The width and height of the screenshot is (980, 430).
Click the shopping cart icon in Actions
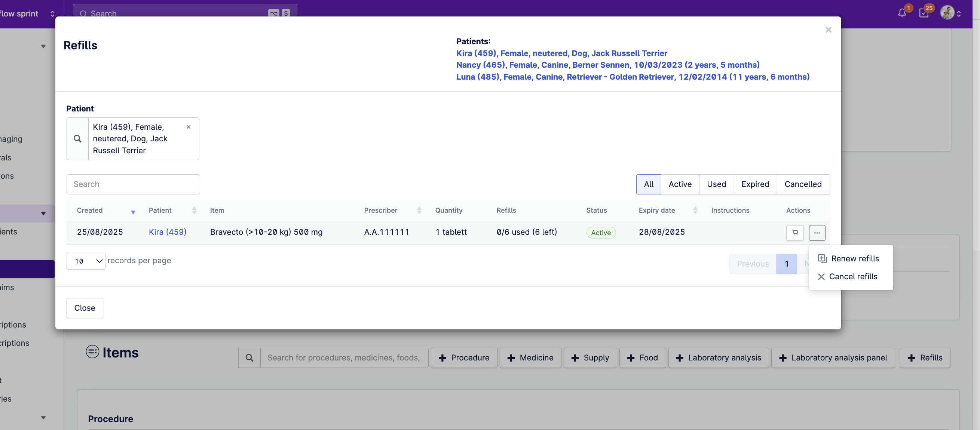pos(795,233)
